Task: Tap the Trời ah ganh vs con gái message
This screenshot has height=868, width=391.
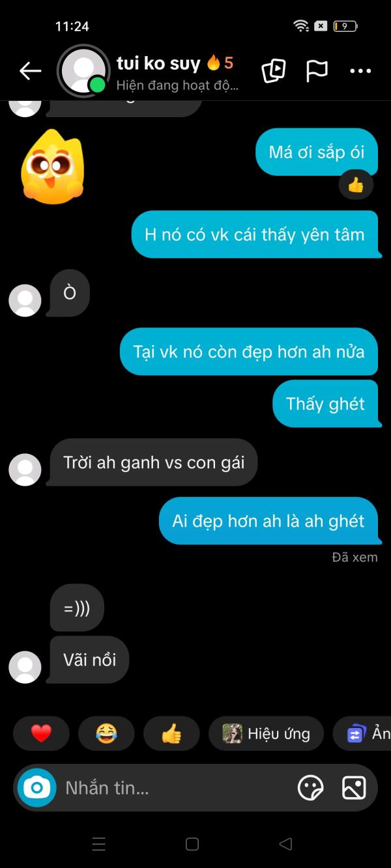Action: [154, 462]
